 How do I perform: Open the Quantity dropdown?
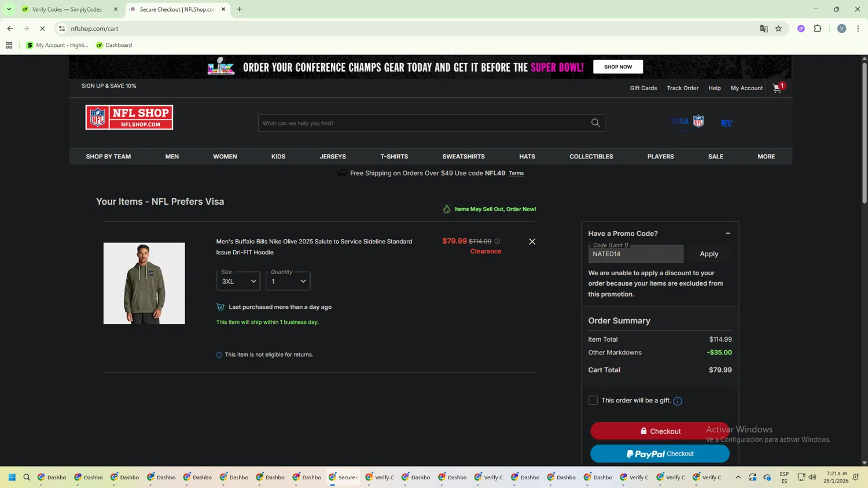(x=288, y=281)
